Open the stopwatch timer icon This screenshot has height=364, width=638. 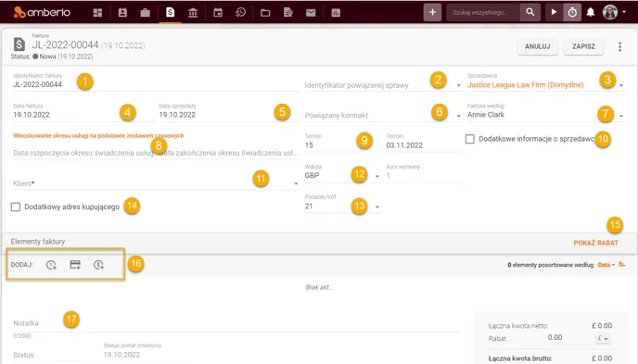coord(572,12)
